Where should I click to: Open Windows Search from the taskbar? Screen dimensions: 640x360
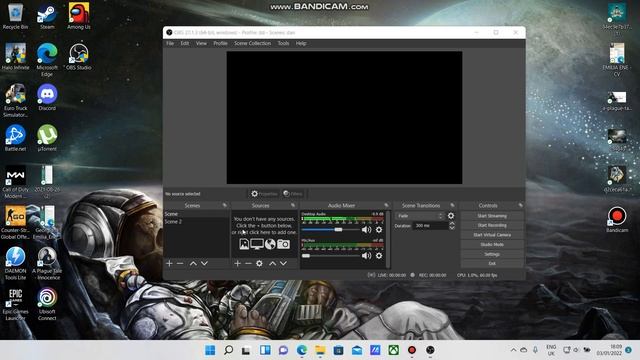tap(229, 350)
